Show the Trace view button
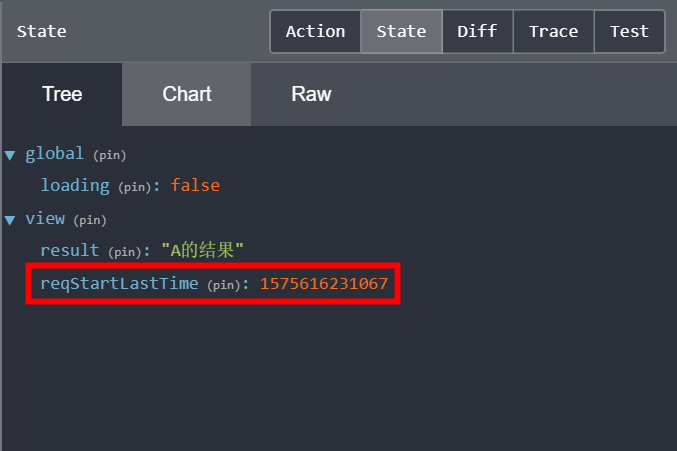Viewport: 677px width, 451px height. (x=553, y=31)
